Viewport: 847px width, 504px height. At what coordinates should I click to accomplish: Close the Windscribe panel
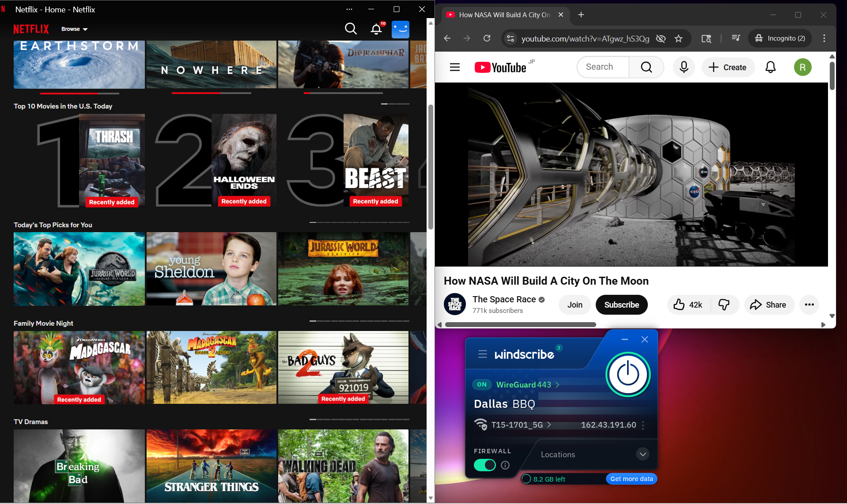coord(645,339)
